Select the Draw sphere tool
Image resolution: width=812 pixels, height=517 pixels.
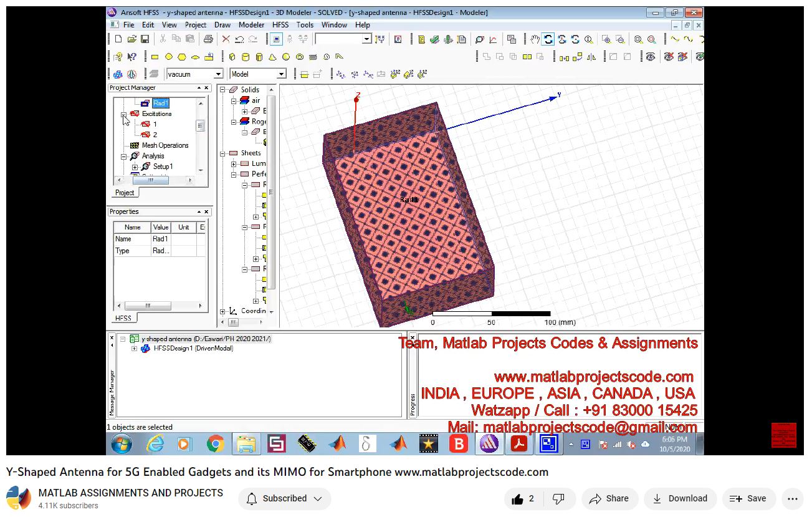click(286, 57)
